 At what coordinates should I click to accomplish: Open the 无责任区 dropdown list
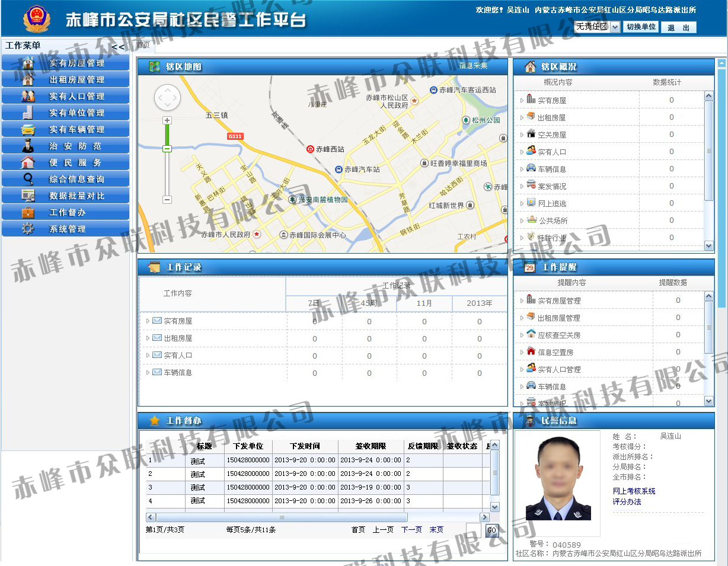click(615, 27)
